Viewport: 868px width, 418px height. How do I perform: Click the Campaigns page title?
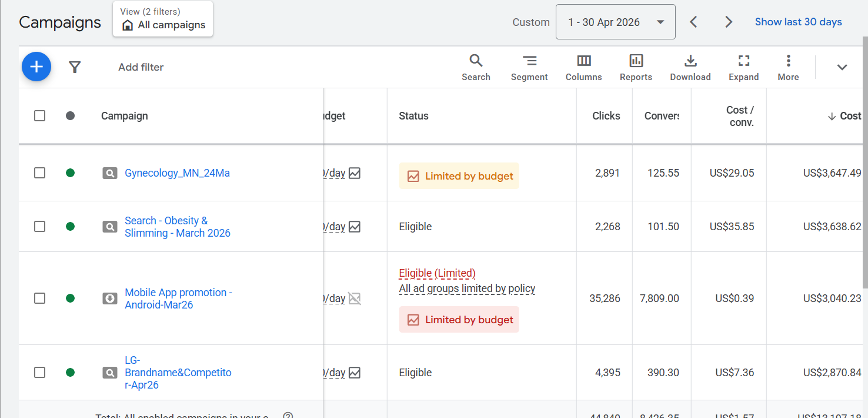click(x=60, y=22)
